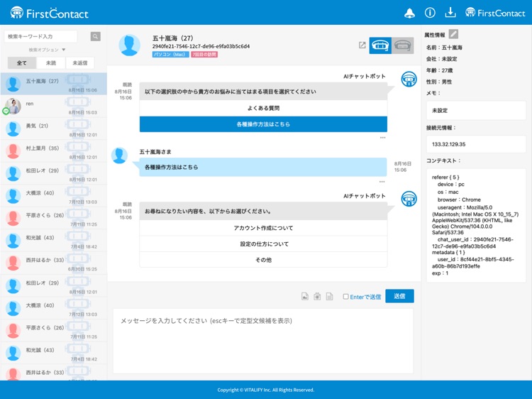Image resolution: width=532 pixels, height=399 pixels.
Task: Click the user message bubble 各種操作方法はこちら
Action: [263, 167]
